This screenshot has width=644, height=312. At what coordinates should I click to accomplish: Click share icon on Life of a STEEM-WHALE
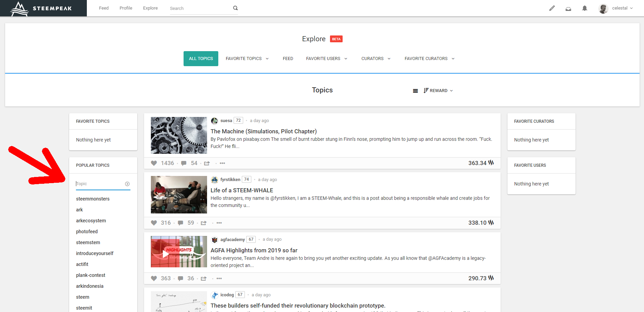pos(204,223)
